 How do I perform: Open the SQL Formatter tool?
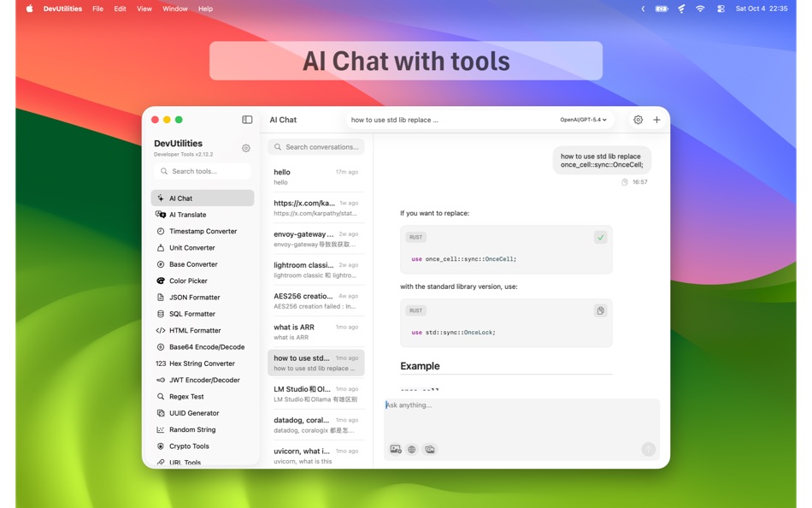[203, 314]
